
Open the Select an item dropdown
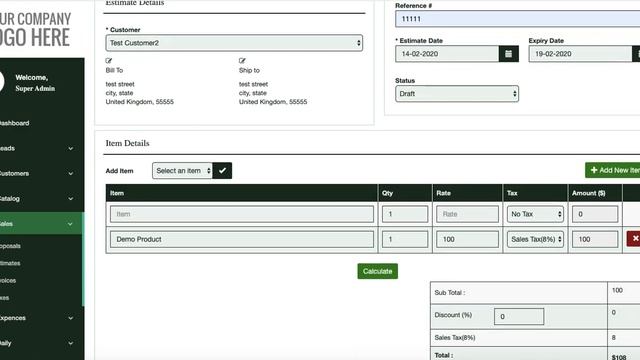pos(182,171)
